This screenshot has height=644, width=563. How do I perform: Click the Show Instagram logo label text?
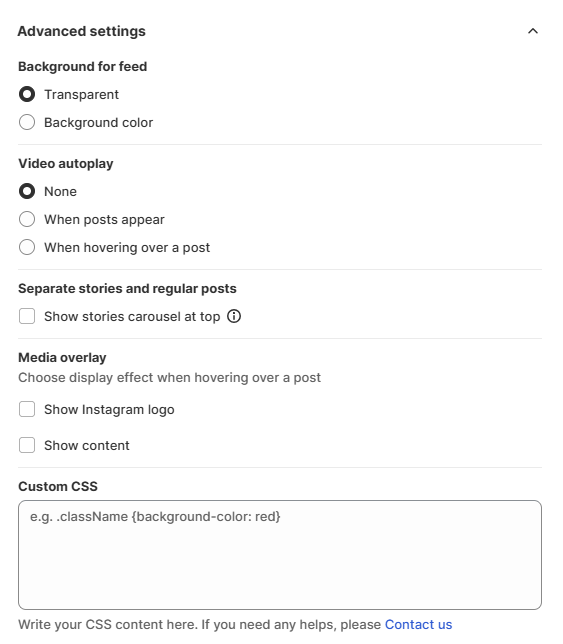coord(109,410)
